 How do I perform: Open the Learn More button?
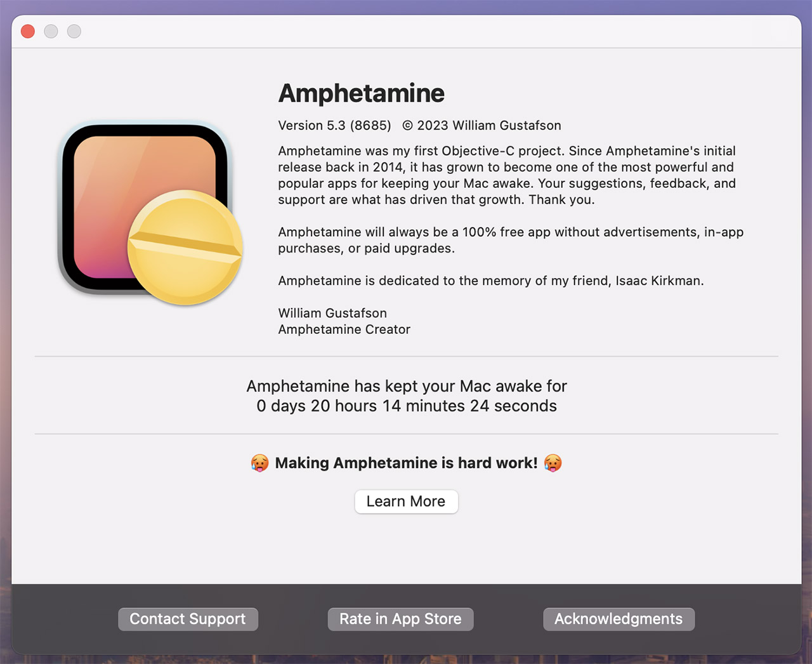[406, 501]
